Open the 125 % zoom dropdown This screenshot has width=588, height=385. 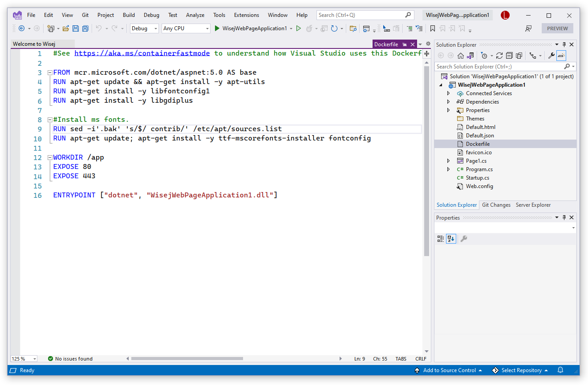[35, 359]
